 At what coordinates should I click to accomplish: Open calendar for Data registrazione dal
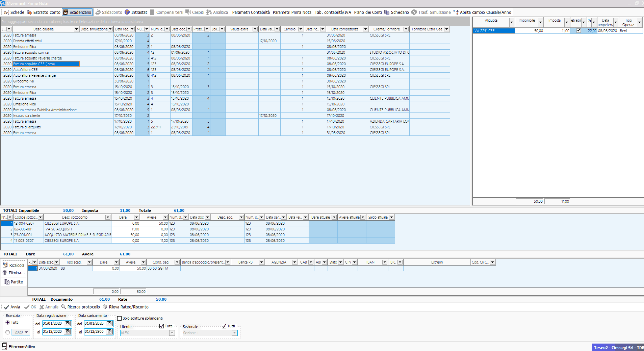(68, 323)
